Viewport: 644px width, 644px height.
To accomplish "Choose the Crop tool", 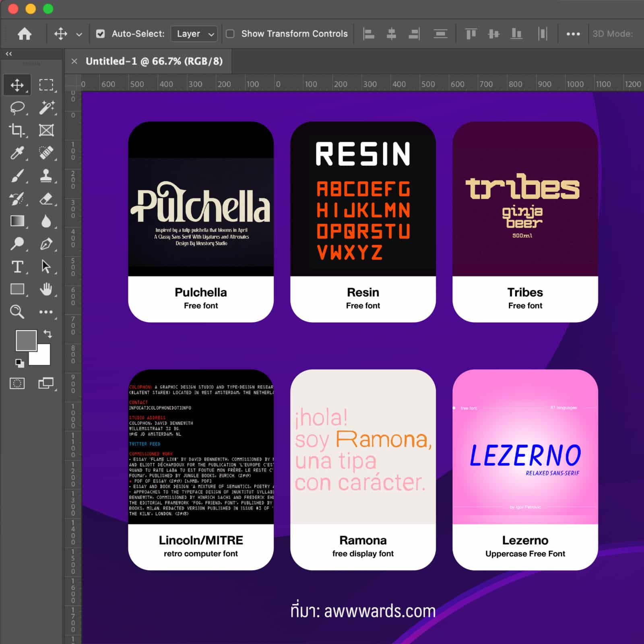I will [17, 130].
